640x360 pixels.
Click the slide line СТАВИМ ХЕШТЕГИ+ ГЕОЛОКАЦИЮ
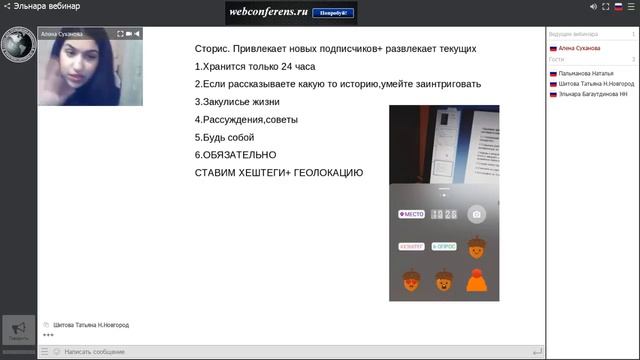pyautogui.click(x=279, y=173)
